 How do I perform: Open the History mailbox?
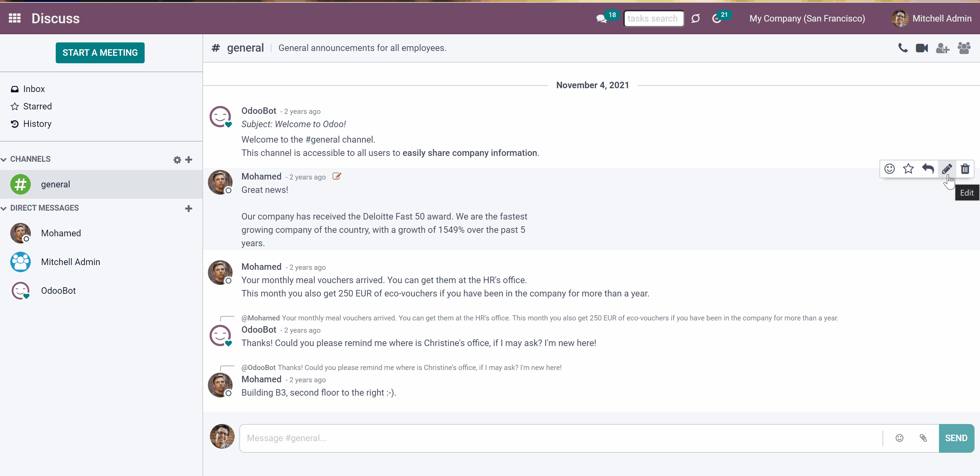31,124
